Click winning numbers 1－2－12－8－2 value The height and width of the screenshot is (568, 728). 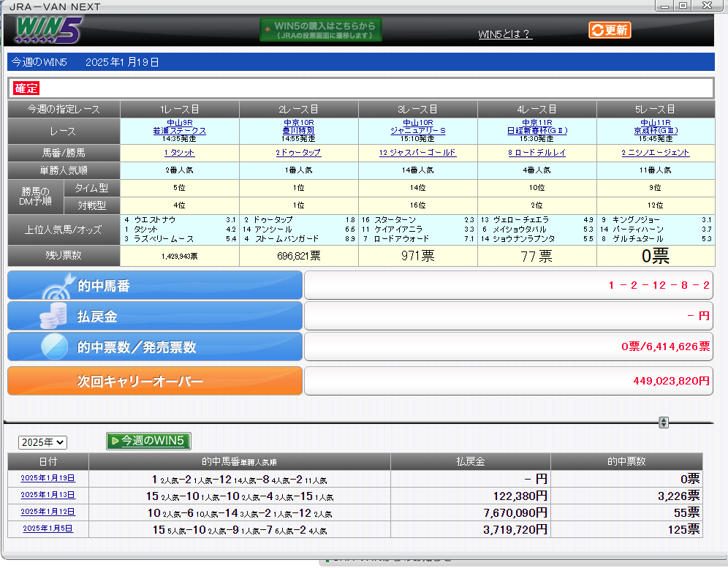659,285
